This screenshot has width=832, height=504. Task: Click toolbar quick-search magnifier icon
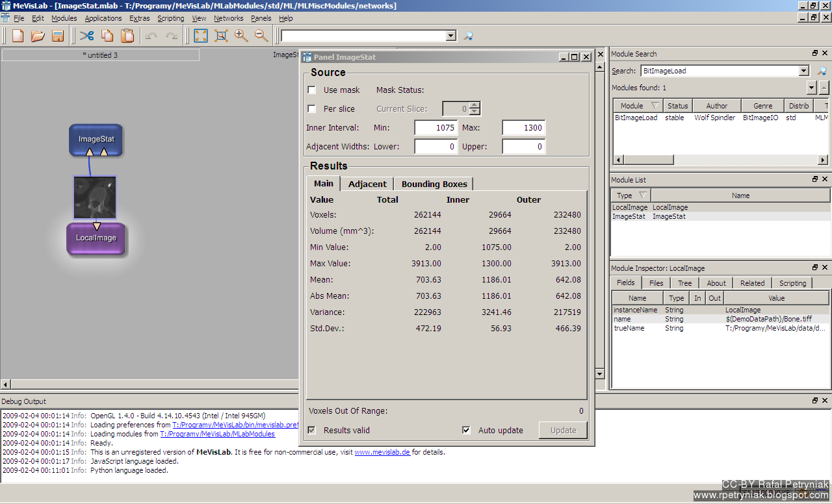467,36
